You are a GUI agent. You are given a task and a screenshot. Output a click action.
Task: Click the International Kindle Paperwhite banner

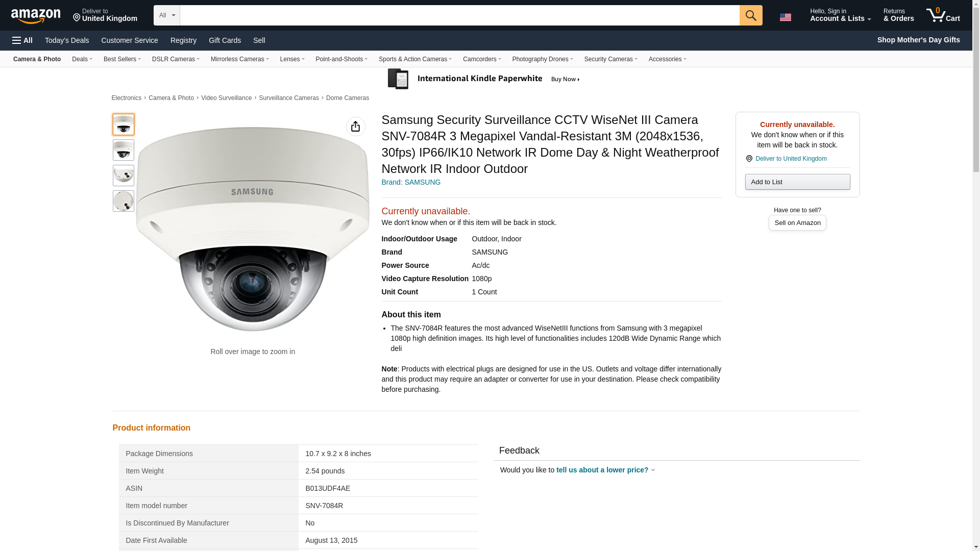coord(484,79)
